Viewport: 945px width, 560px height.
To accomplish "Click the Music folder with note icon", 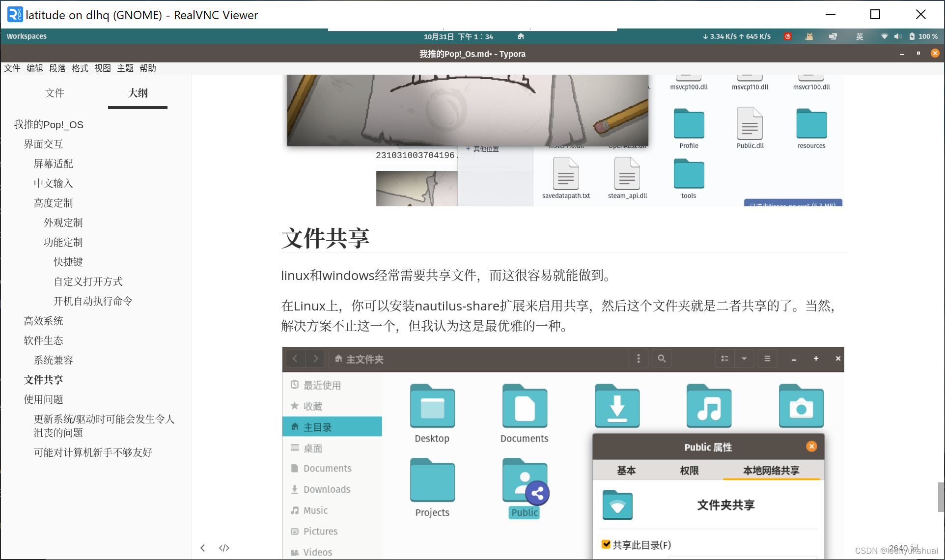I will pyautogui.click(x=709, y=406).
